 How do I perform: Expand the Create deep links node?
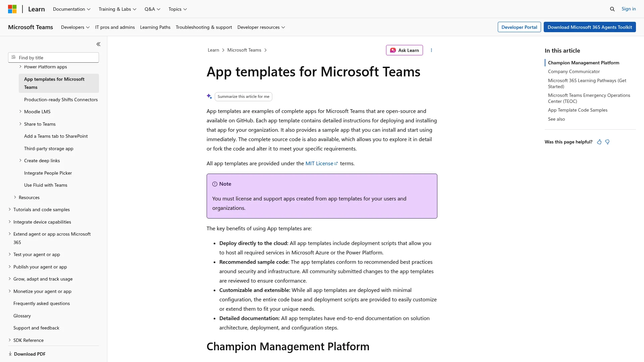pyautogui.click(x=20, y=161)
